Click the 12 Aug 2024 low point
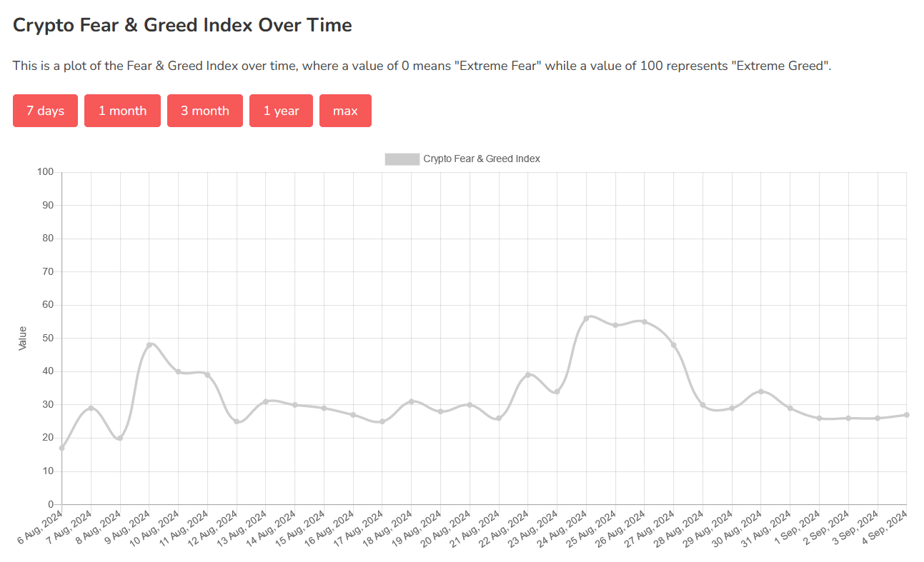Viewport: 924px width, 562px height. 237,421
